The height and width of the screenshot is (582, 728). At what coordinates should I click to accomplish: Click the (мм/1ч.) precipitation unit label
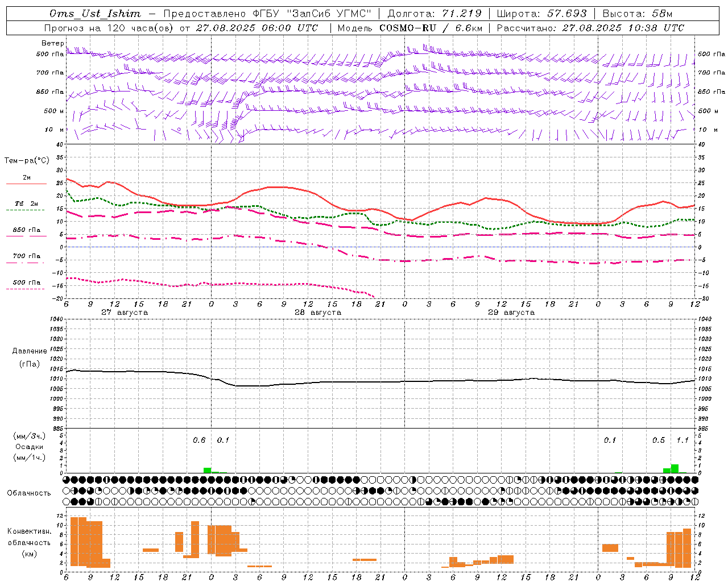coord(30,458)
